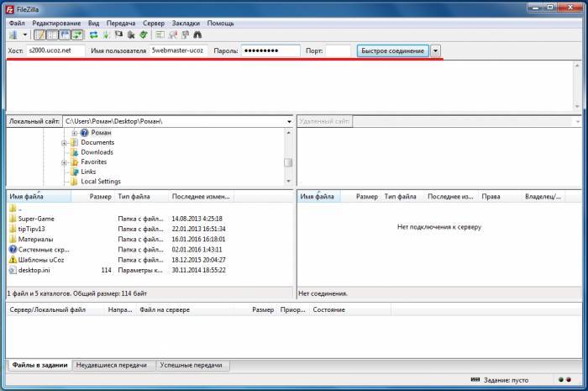The image size is (588, 391).
Task: Open the Site Manager icon
Action: pyautogui.click(x=13, y=35)
